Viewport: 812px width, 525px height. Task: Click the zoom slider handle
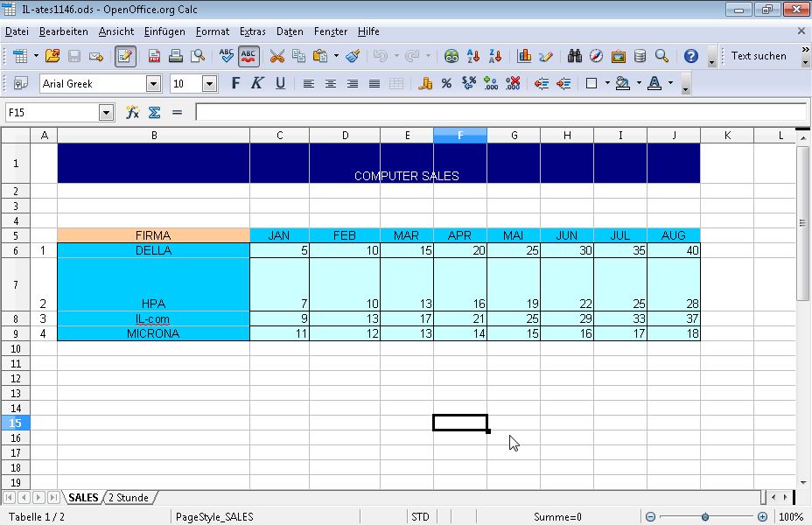(705, 517)
